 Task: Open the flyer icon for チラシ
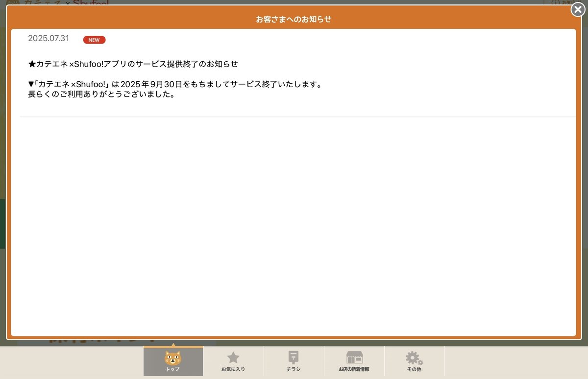point(293,355)
